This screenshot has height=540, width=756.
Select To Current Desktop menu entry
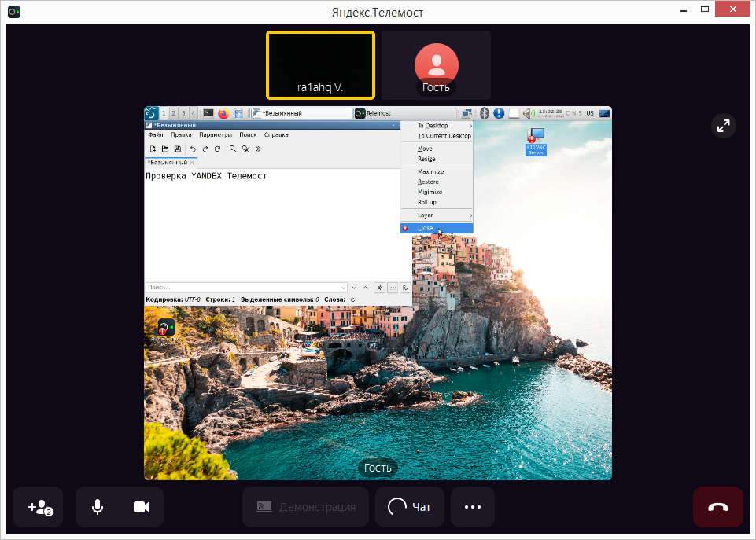[437, 136]
